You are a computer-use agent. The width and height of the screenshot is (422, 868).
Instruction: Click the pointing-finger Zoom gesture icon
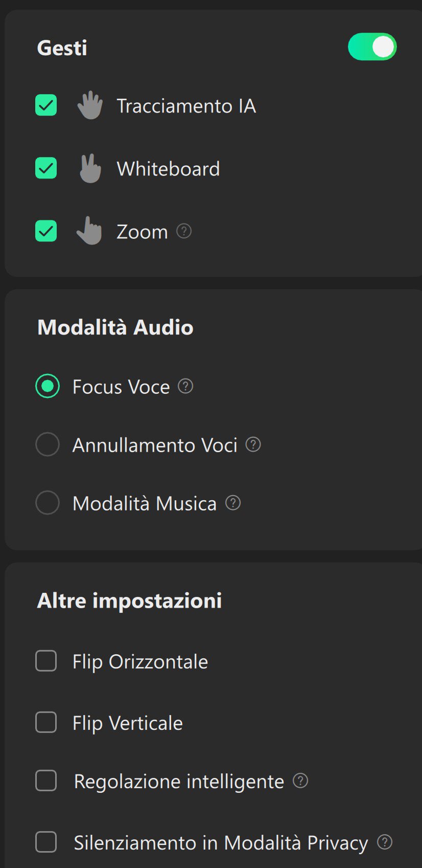[x=89, y=231]
